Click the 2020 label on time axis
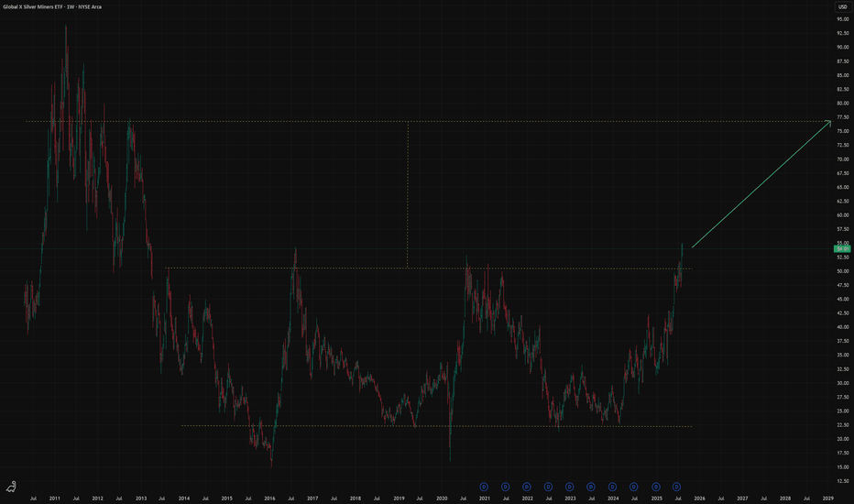 (x=442, y=498)
